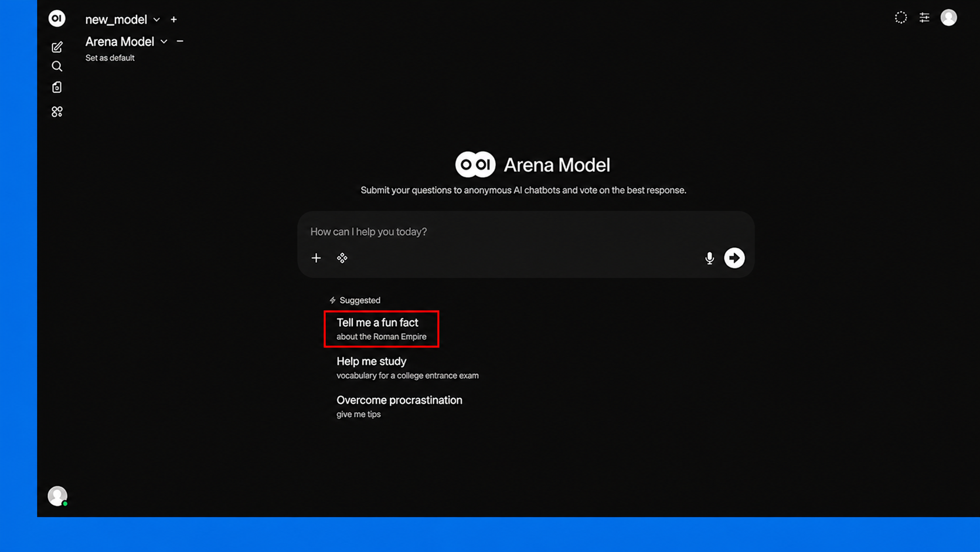Click the text Submit your questions to anonymous AI chatbots
Viewport: 980px width, 552px height.
click(523, 190)
